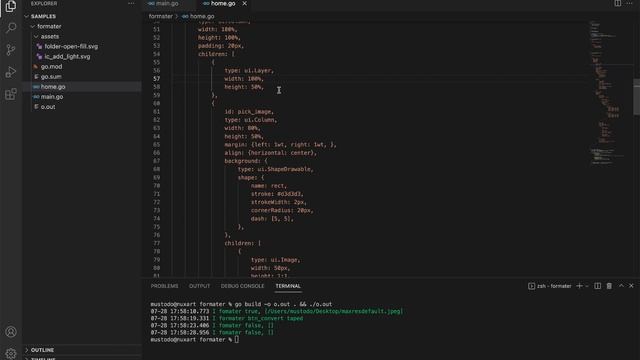
Task: Maximize the panel with up chevron
Action: [621, 286]
